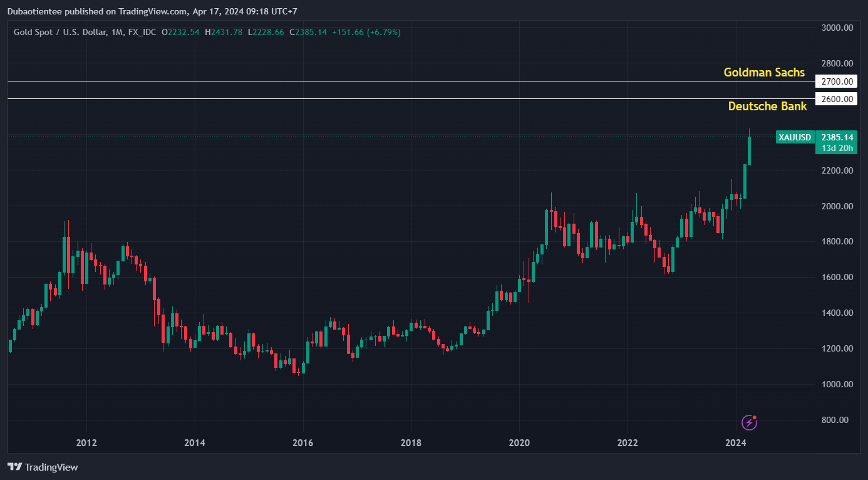Screen dimensions: 868x480
Task: Click the 2800.00 price axis label
Action: tap(837, 63)
